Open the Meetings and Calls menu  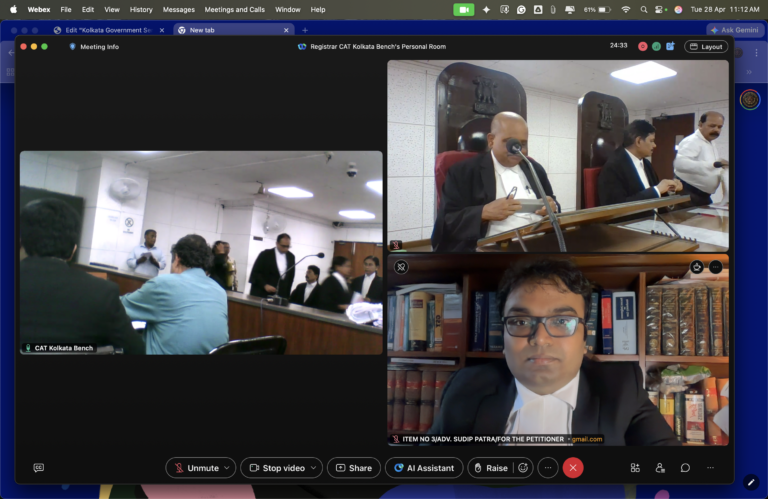[234, 9]
